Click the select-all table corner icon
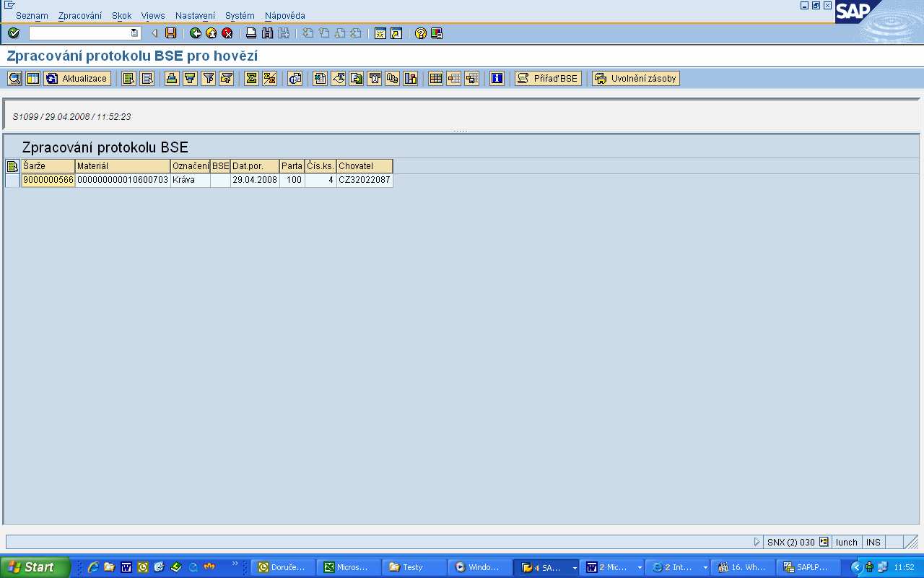 (x=12, y=166)
